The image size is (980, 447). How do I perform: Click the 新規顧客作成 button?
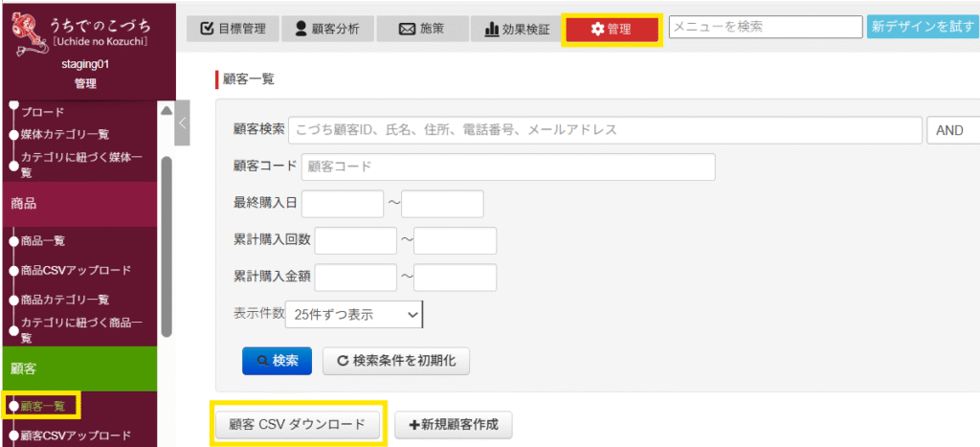click(x=454, y=424)
